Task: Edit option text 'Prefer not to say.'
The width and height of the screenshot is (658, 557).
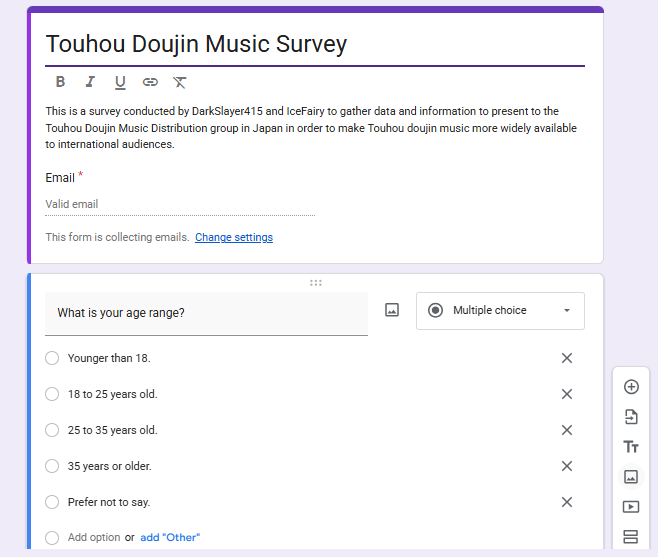Action: click(x=109, y=502)
